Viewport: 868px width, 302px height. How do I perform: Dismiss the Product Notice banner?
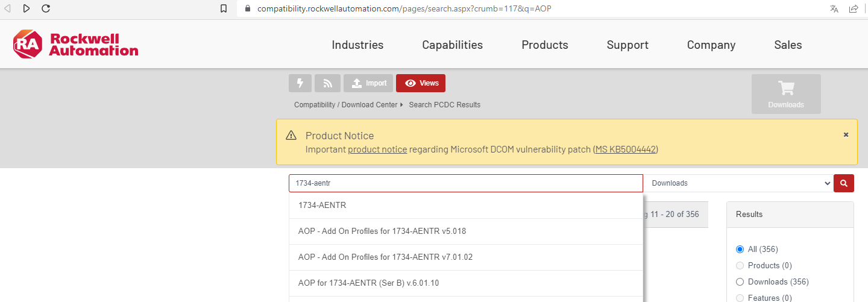[x=846, y=134]
